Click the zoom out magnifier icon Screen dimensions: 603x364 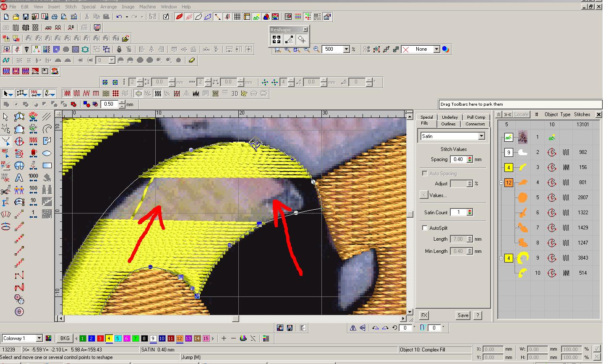(x=316, y=49)
